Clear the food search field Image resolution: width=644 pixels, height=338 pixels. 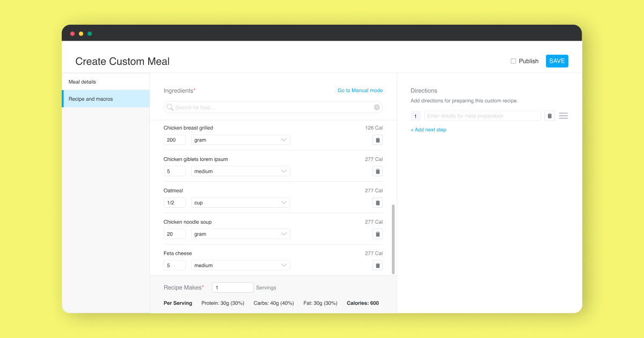(x=377, y=107)
